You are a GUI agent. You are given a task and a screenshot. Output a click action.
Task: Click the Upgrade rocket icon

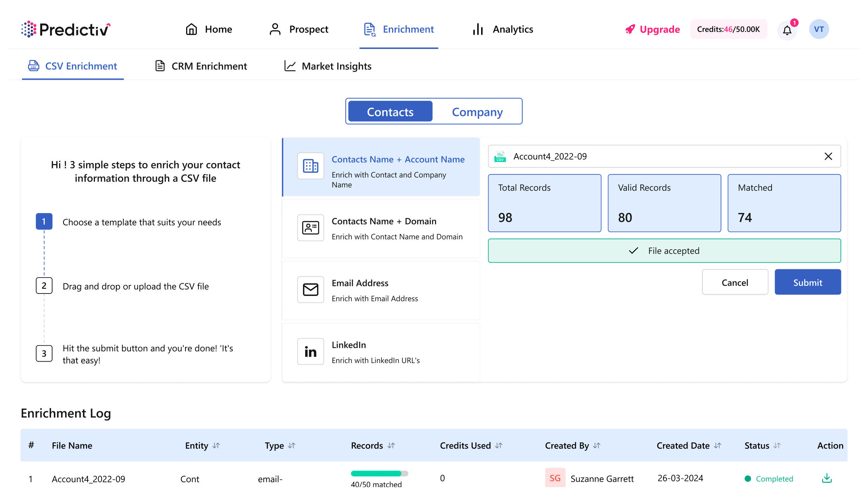click(630, 29)
